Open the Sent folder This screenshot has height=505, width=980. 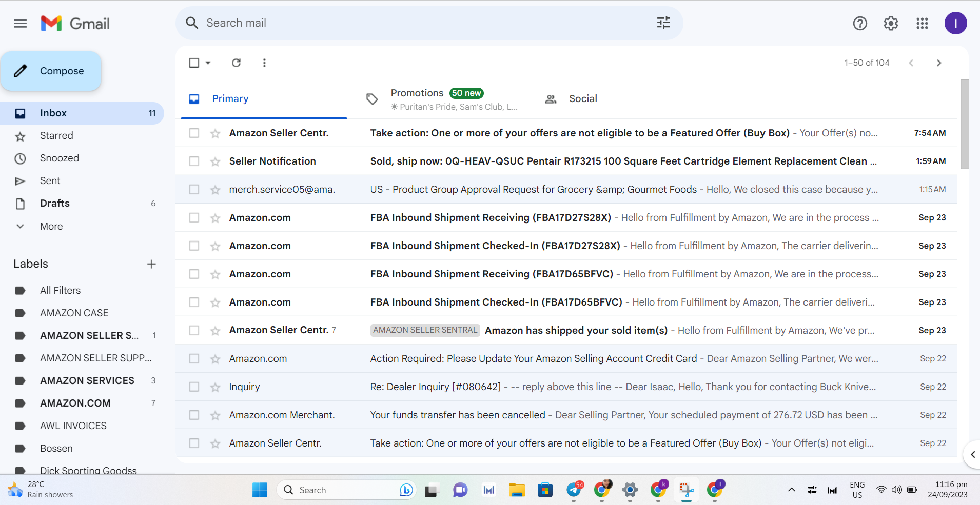click(82, 181)
